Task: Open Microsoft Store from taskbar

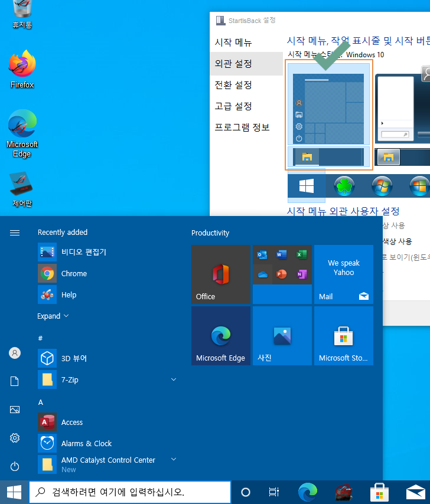Action: tap(380, 492)
